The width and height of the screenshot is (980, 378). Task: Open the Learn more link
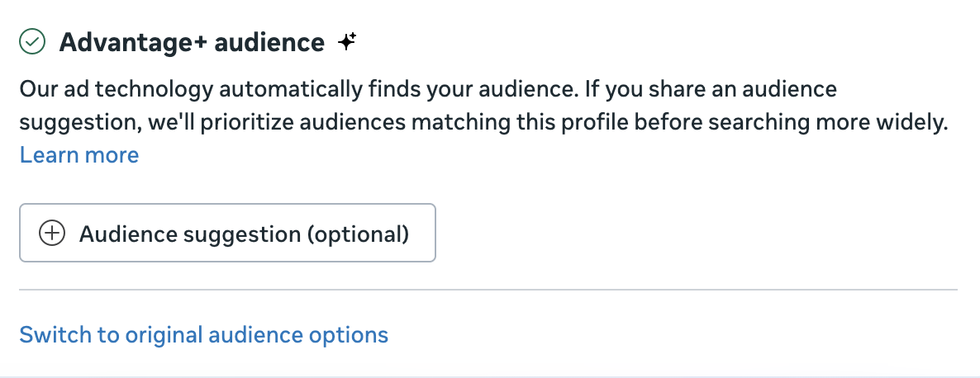click(x=79, y=154)
